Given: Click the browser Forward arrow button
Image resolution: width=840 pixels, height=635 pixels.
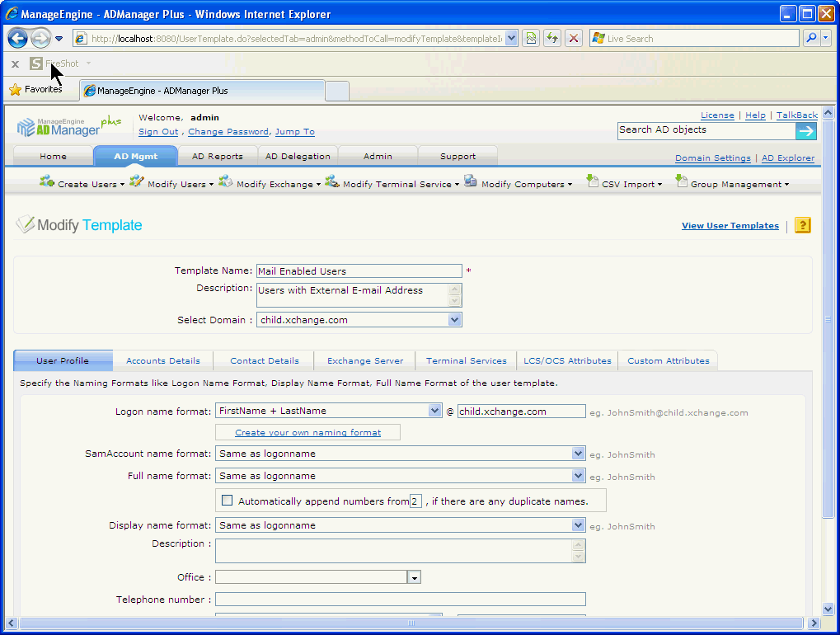Looking at the screenshot, I should coord(40,38).
